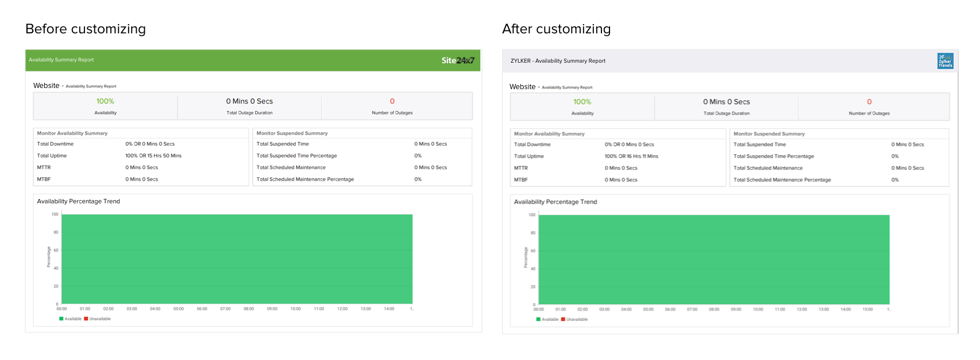Click the left green availability chart area
This screenshot has width=980, height=360.
click(x=237, y=259)
